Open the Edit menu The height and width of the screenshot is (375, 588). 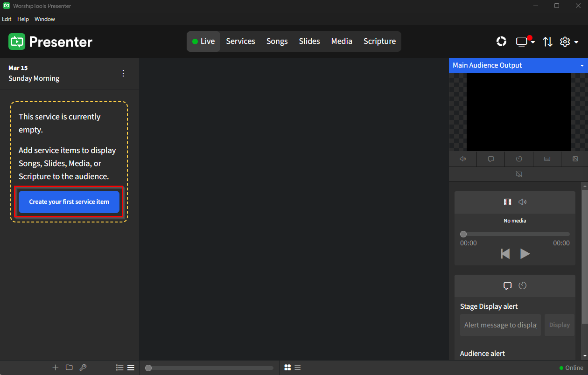7,19
